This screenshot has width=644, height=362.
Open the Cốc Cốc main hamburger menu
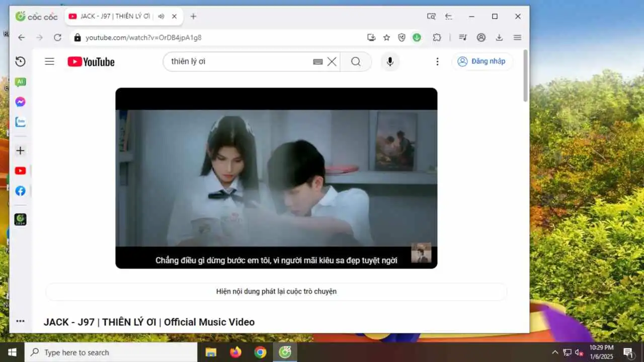pyautogui.click(x=517, y=37)
